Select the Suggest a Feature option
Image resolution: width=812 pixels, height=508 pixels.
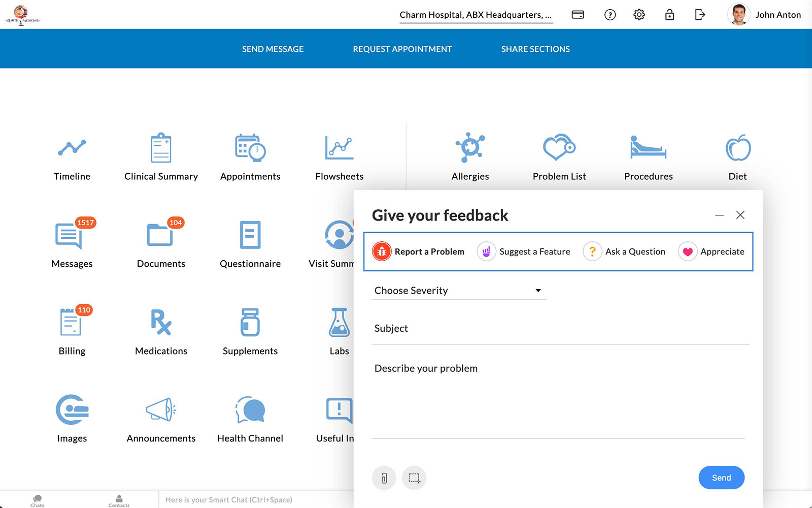tap(524, 251)
